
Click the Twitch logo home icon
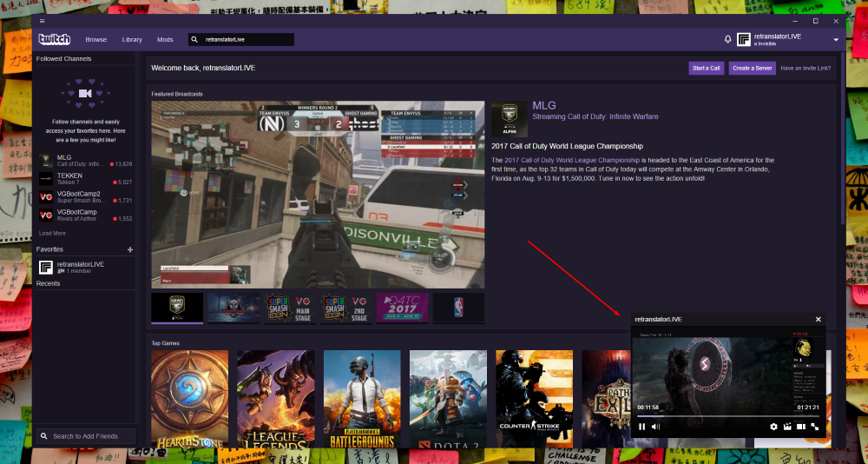point(53,39)
